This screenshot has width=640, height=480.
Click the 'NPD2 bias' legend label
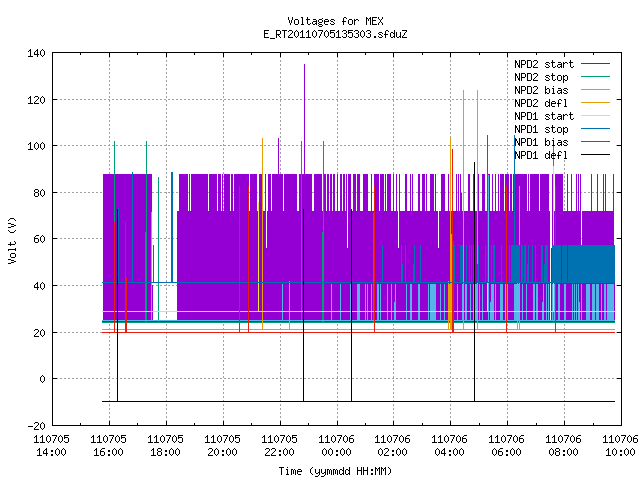pyautogui.click(x=541, y=90)
